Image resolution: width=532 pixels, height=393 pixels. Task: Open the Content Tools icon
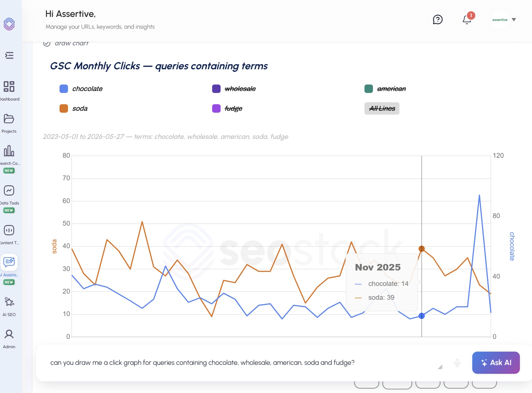point(9,230)
